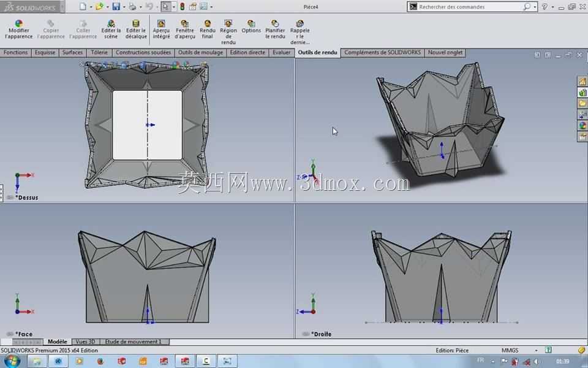Open Design Library task pane icon
Viewport: 588px width, 368px height.
(582, 92)
